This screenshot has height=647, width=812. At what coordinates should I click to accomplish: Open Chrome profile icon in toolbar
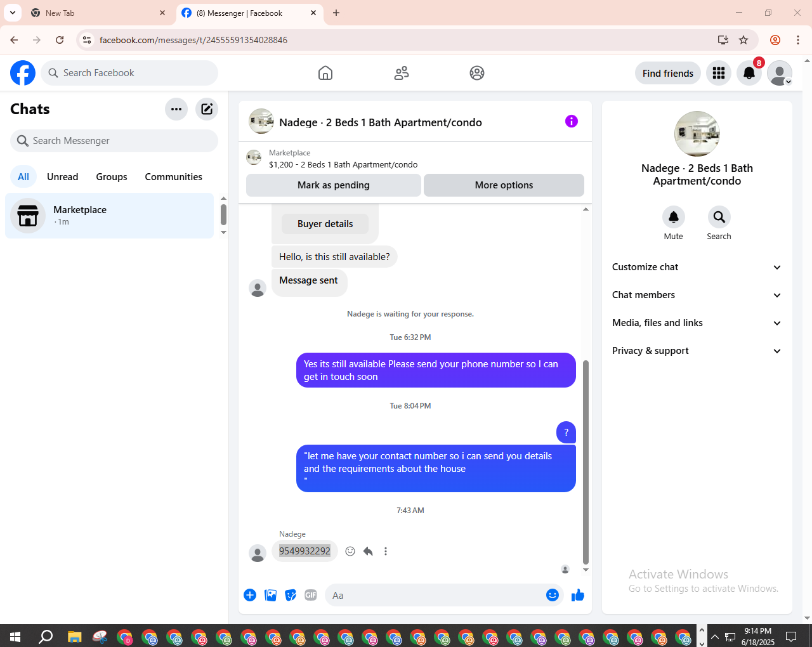pos(775,40)
